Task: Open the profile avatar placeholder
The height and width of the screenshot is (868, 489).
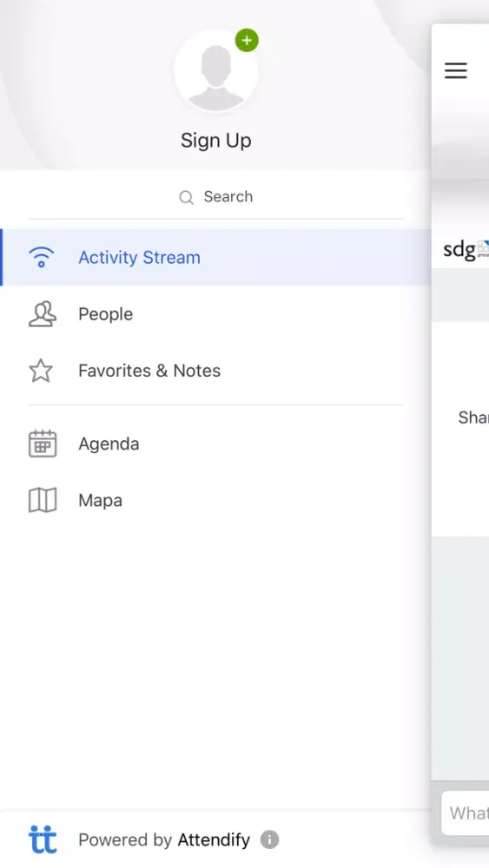Action: [x=216, y=71]
